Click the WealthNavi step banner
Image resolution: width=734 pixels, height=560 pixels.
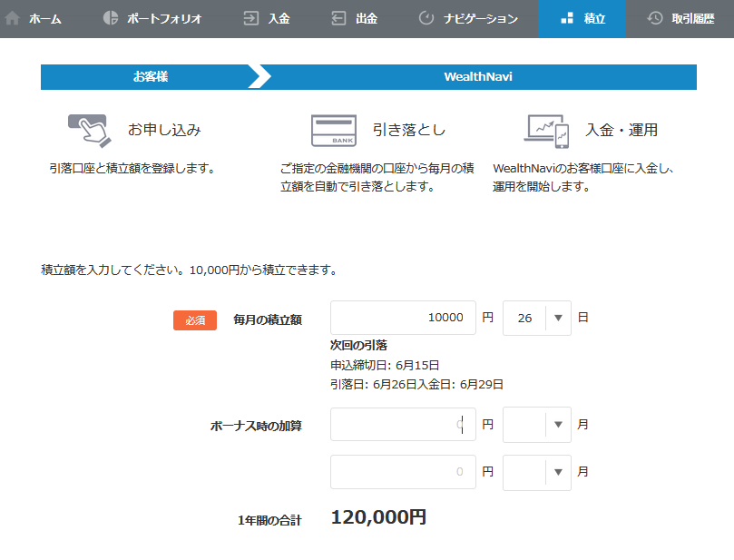click(x=478, y=77)
